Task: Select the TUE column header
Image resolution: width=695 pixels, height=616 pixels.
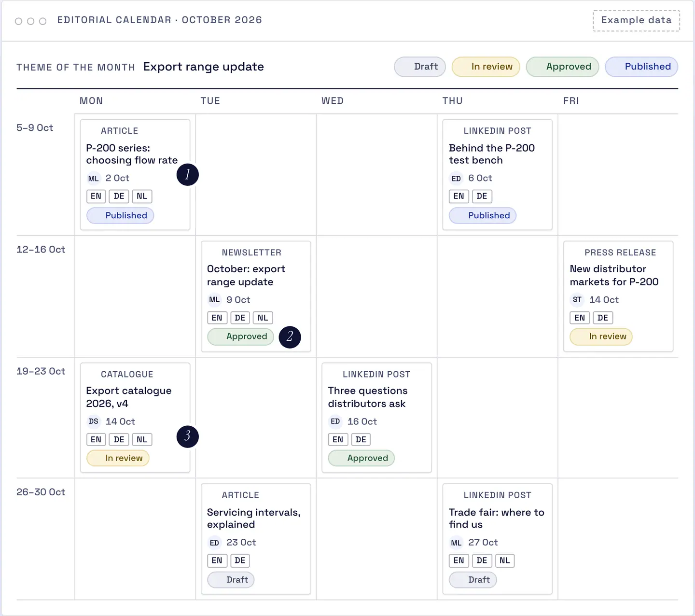Action: [210, 101]
